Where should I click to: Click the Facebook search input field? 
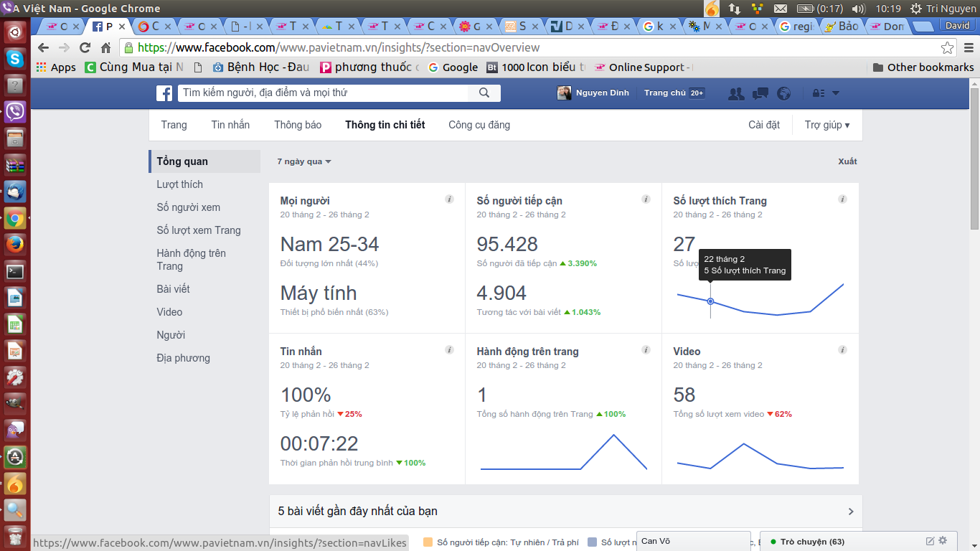[324, 93]
